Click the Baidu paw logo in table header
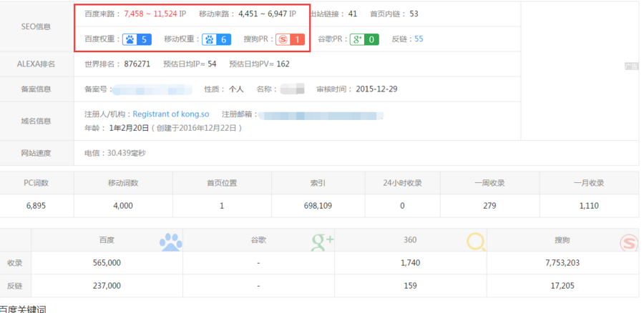The height and width of the screenshot is (313, 644). [170, 242]
